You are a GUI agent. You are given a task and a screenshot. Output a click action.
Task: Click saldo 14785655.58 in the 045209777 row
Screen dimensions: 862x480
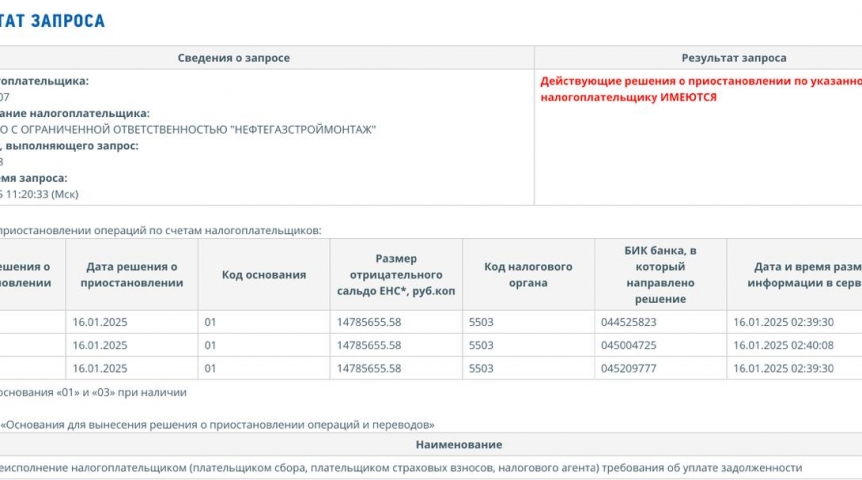369,368
